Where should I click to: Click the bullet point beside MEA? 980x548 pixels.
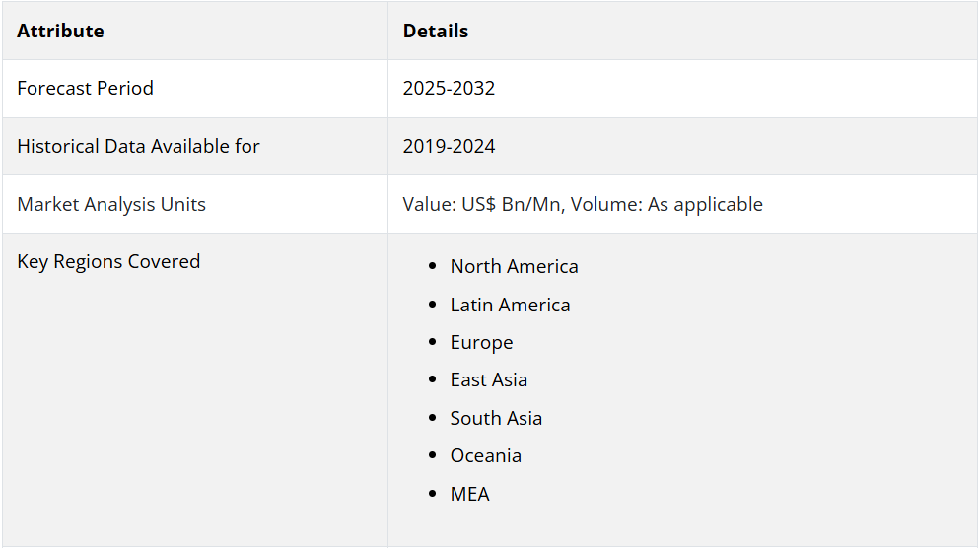432,494
